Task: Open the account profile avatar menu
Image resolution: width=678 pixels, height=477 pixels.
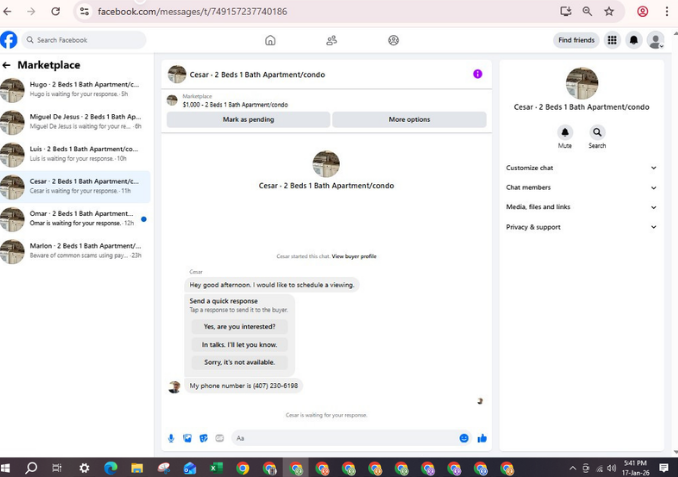Action: [656, 40]
